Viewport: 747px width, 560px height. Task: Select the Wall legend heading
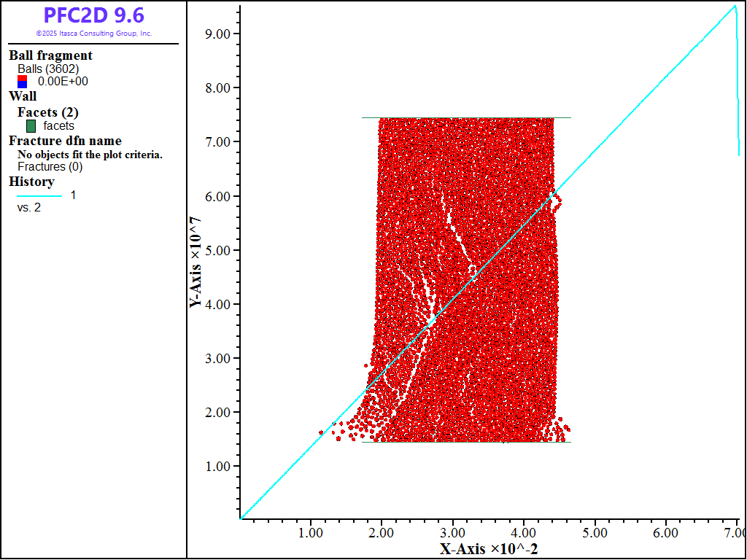pos(23,96)
